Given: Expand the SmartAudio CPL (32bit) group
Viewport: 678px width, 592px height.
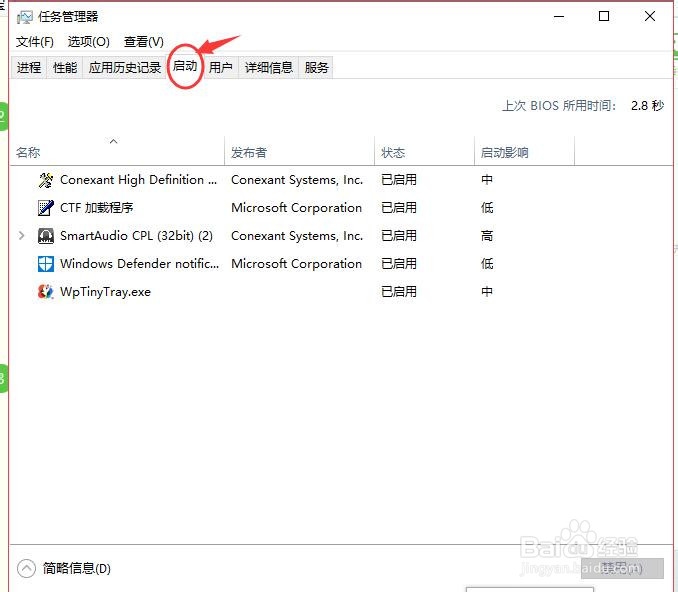Looking at the screenshot, I should coord(21,236).
